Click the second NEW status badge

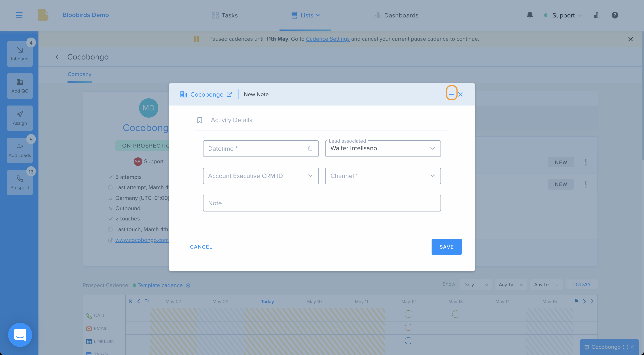point(561,184)
